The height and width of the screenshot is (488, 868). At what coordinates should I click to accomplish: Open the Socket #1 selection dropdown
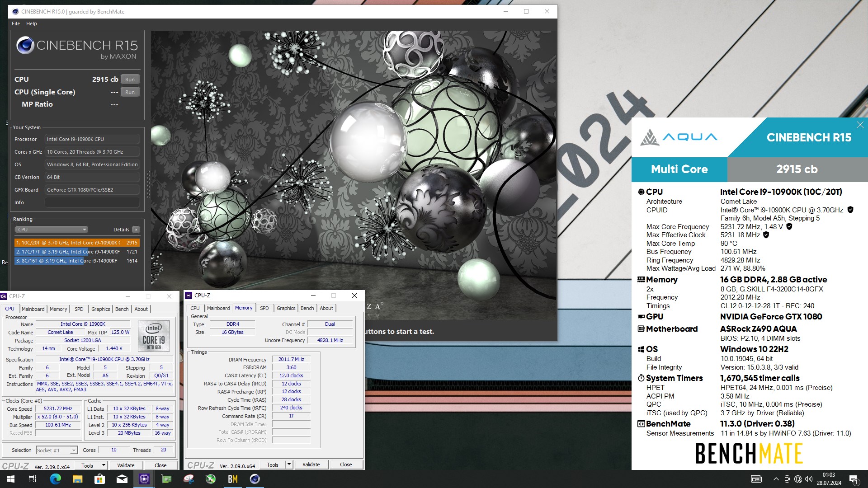[57, 450]
